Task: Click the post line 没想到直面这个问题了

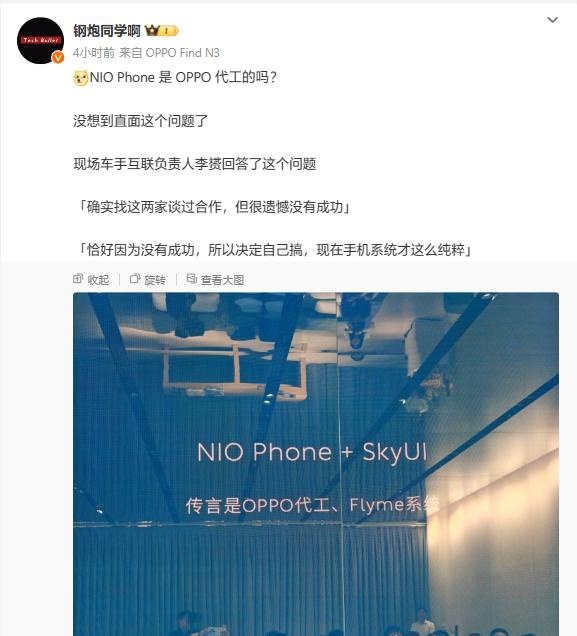Action: [x=140, y=121]
